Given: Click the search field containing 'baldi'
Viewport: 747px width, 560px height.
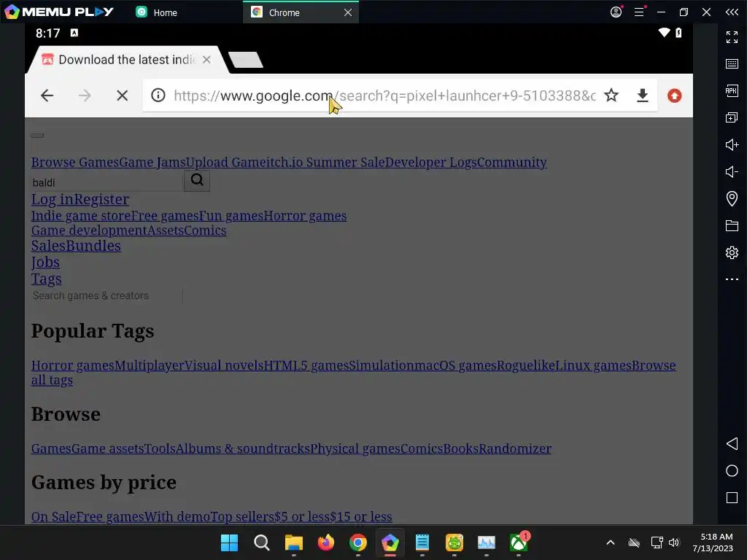Looking at the screenshot, I should click(x=107, y=182).
